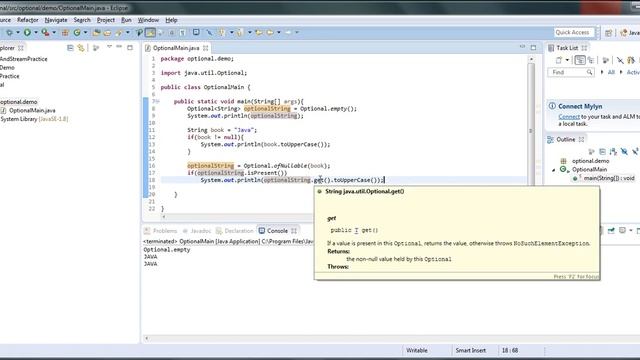Click the Quick Access search field

coord(573,32)
